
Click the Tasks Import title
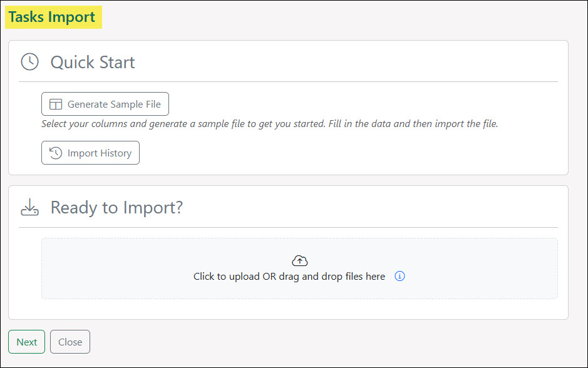point(52,17)
